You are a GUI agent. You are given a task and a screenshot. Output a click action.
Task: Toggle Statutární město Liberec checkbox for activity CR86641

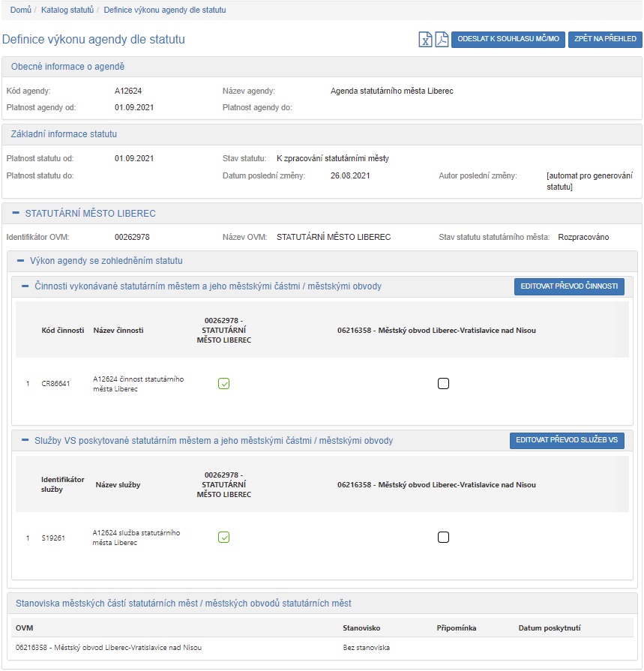(x=223, y=384)
